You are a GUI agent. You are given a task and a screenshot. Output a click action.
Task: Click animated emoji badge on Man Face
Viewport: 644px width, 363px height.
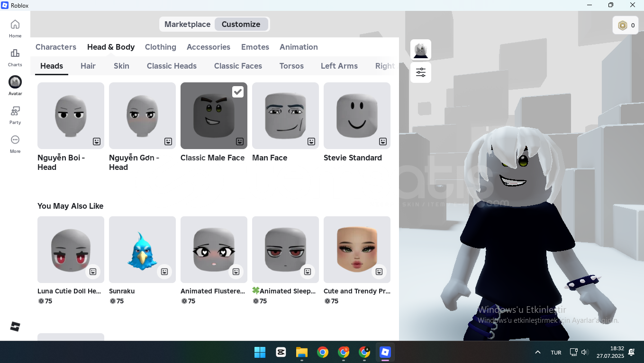(x=311, y=142)
